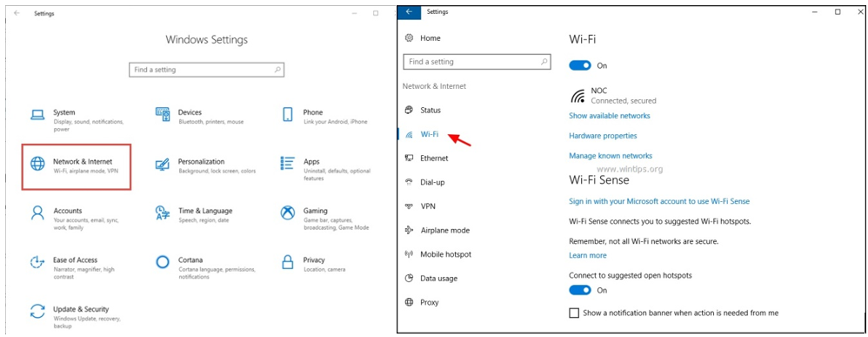Select Mobile hotspot label in sidebar
868x337 pixels.
tap(445, 254)
